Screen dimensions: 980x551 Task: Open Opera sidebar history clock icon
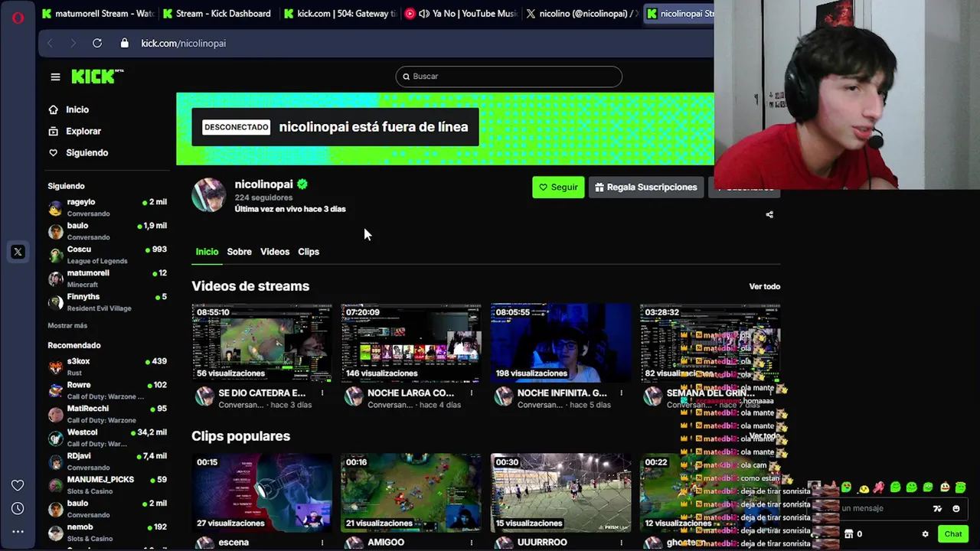(18, 508)
